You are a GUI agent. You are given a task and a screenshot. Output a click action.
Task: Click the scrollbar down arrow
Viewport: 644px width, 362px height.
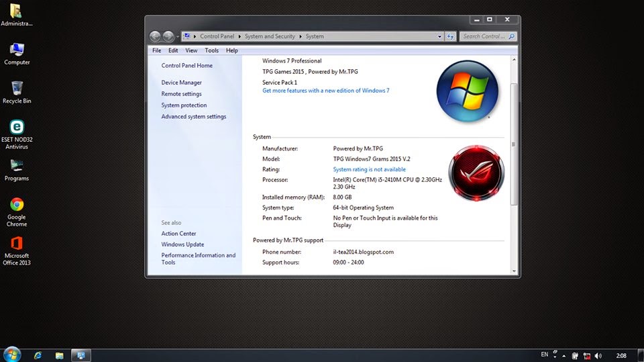514,271
